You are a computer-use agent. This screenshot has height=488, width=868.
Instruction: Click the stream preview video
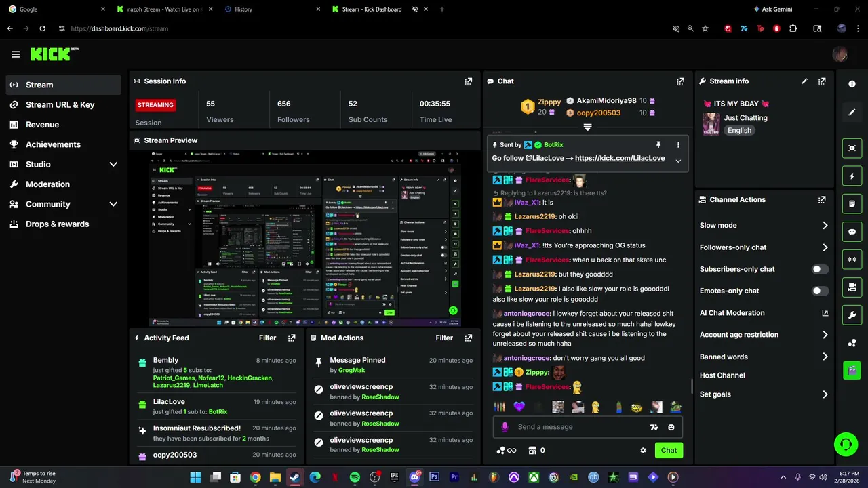tap(304, 239)
